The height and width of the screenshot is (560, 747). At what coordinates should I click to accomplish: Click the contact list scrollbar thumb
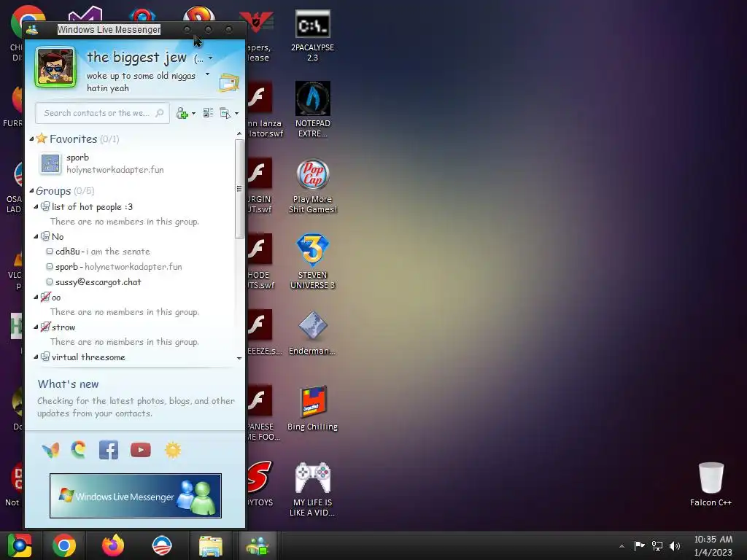(239, 189)
